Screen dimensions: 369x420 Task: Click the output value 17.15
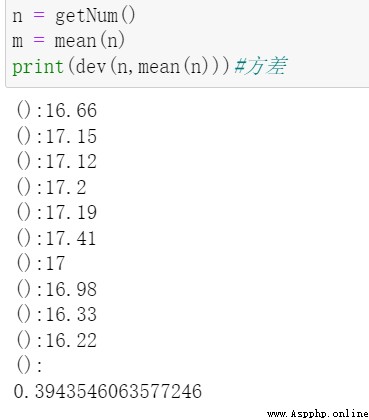point(71,136)
